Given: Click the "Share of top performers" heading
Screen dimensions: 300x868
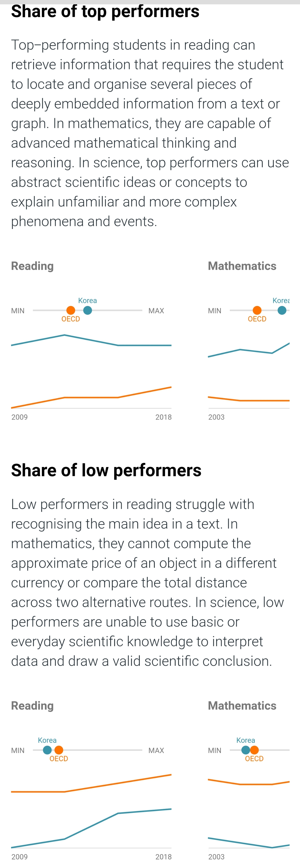Looking at the screenshot, I should [x=105, y=11].
